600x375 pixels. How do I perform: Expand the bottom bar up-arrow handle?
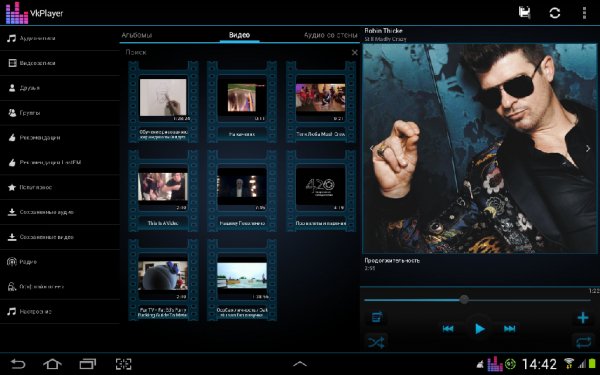300,364
